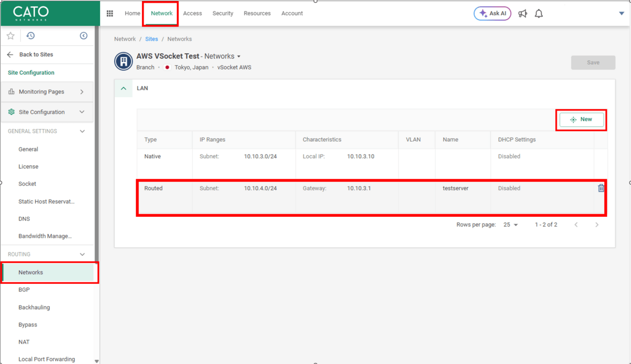Collapse the LAN section chevron
The height and width of the screenshot is (364, 631).
[x=124, y=89]
